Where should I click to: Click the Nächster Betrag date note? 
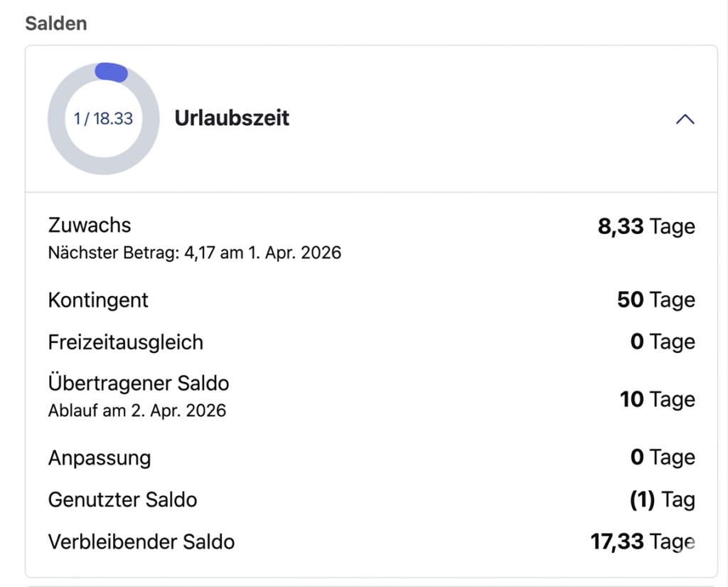point(194,253)
